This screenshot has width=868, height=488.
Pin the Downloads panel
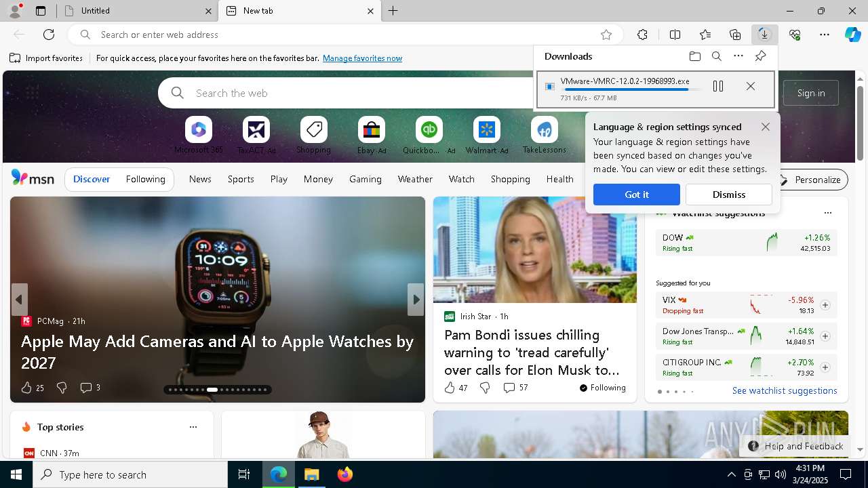pos(760,56)
